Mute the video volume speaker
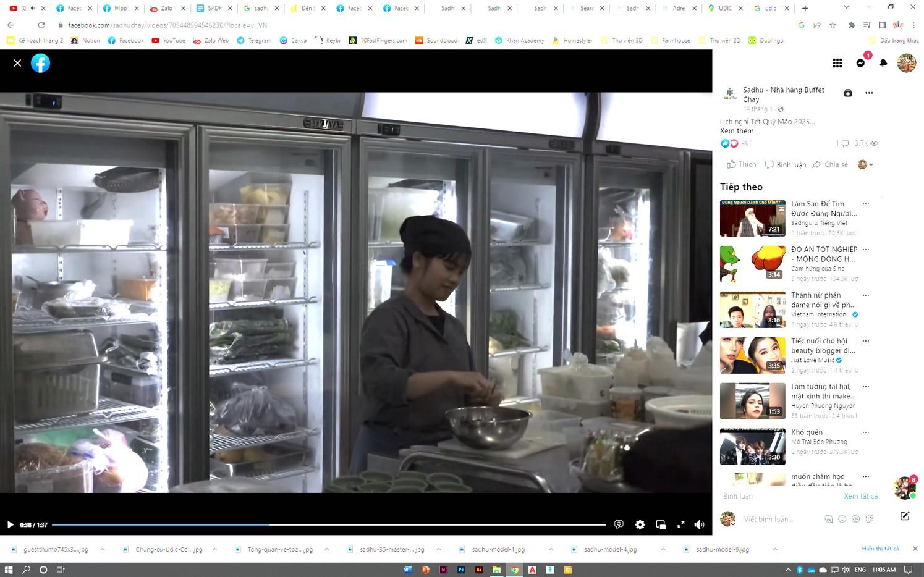 (699, 524)
